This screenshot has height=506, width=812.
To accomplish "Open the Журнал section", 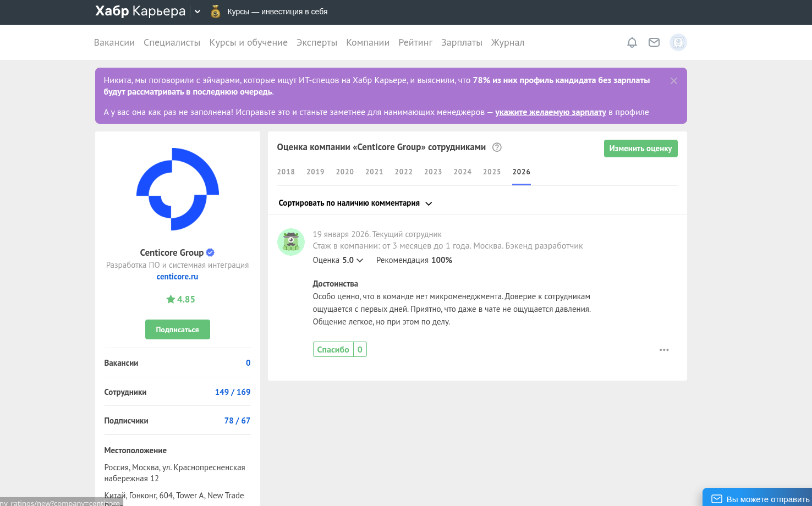I will pyautogui.click(x=508, y=42).
